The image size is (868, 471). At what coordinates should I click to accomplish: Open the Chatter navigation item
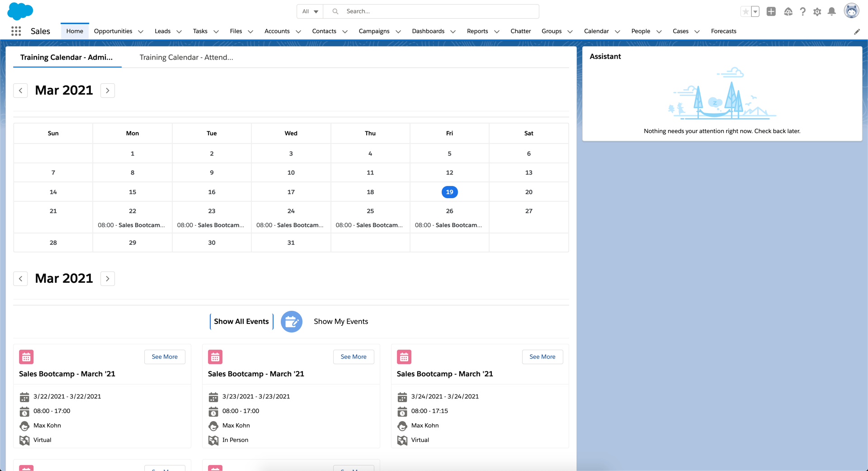point(520,31)
